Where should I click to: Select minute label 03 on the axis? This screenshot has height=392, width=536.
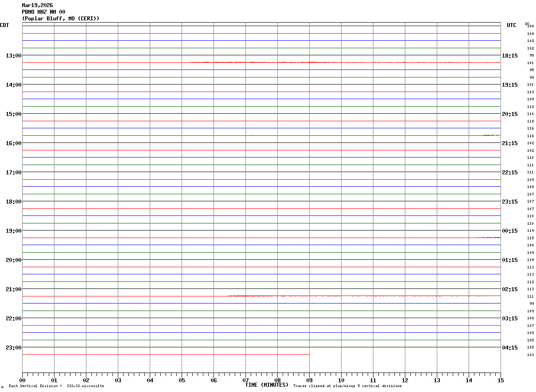click(x=118, y=380)
